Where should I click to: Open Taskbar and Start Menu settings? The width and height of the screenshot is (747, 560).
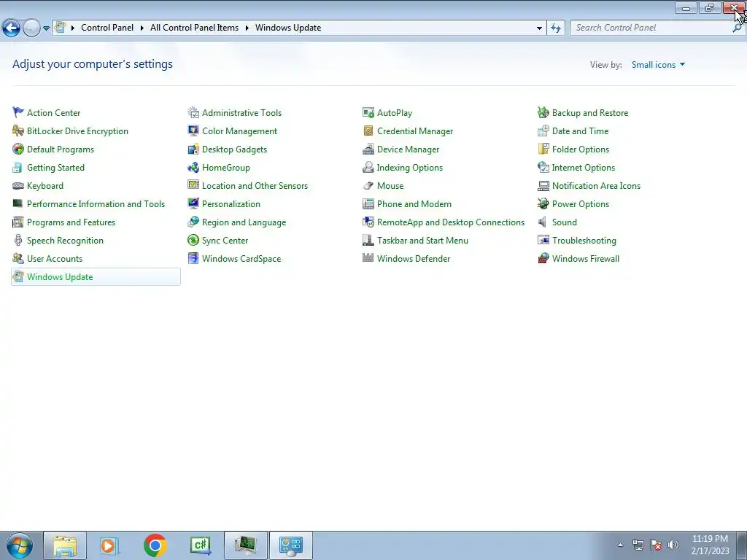coord(422,241)
